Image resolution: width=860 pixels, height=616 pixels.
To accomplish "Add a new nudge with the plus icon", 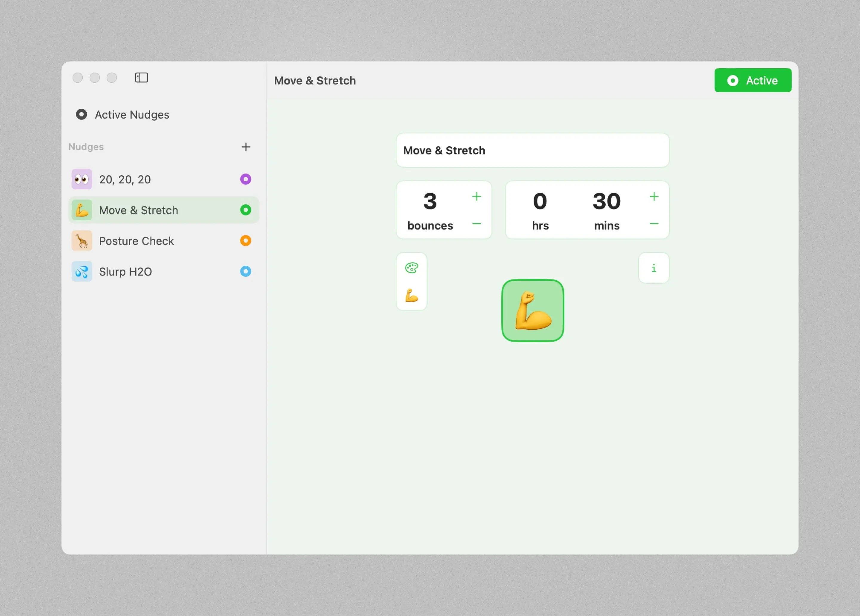I will pos(246,147).
